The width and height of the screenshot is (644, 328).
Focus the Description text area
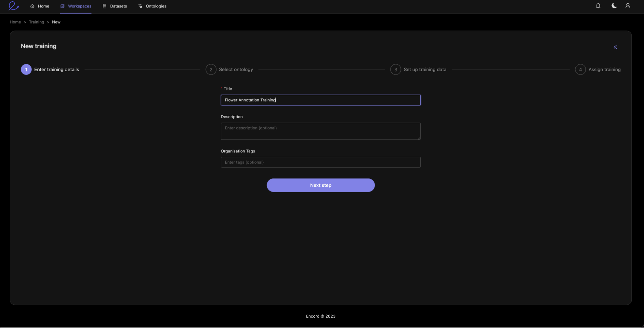point(321,131)
